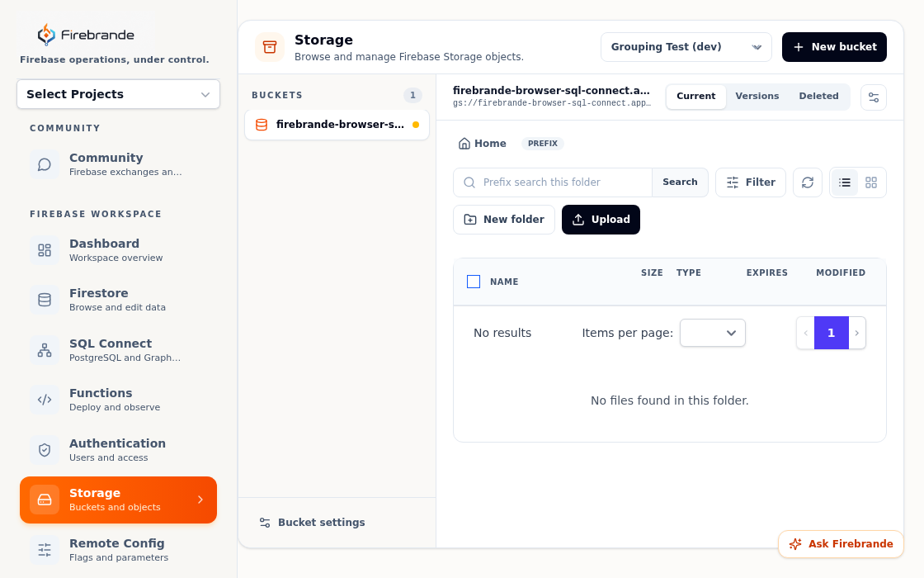Screen dimensions: 924x578
Task: Open the Firestore menu item
Action: (x=119, y=300)
